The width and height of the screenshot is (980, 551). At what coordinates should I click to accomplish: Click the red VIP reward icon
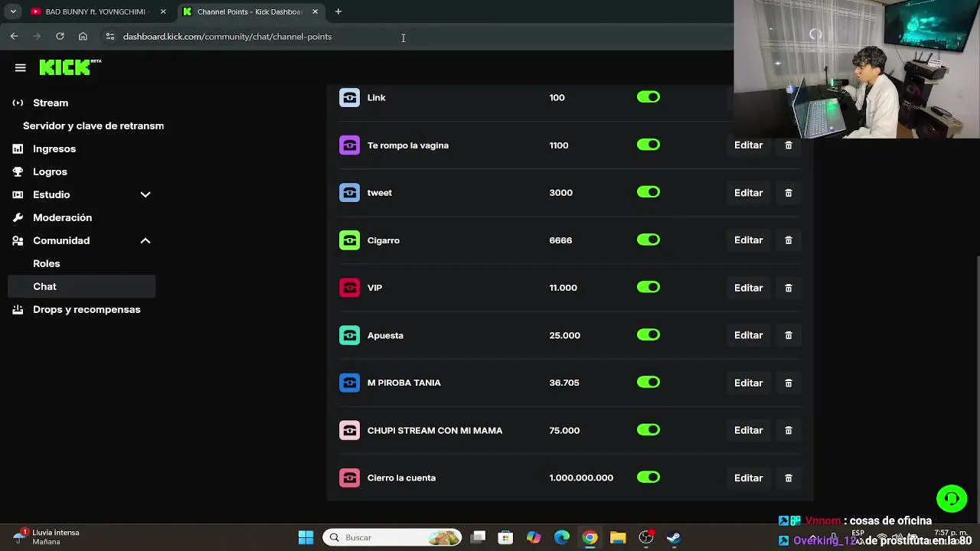click(349, 288)
